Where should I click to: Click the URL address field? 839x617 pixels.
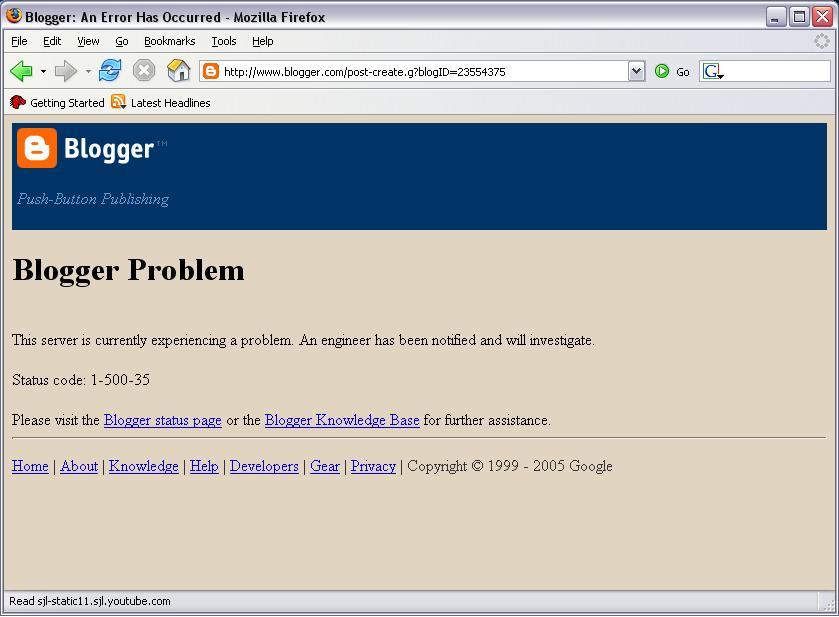[x=423, y=72]
